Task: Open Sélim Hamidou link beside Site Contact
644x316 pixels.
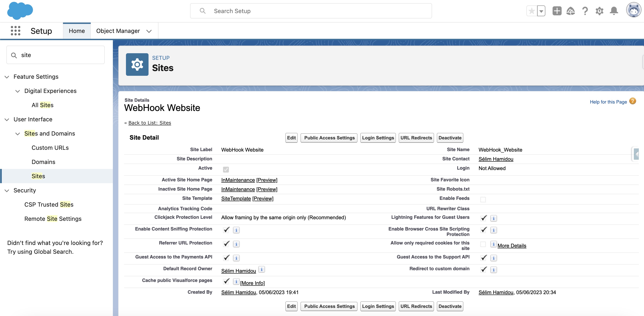Action: pyautogui.click(x=496, y=159)
